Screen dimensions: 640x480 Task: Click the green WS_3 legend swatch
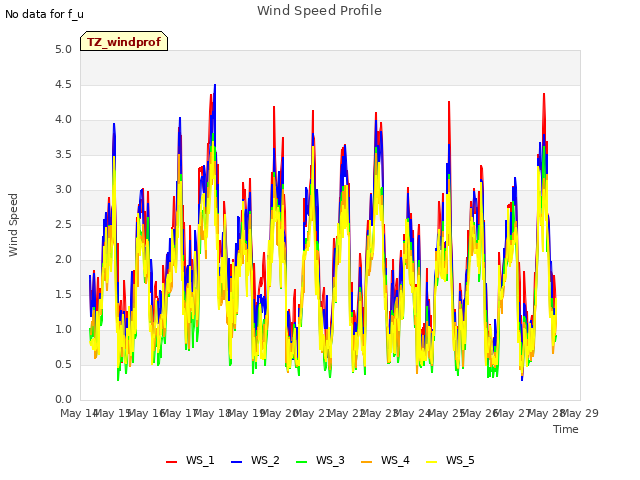coord(301,461)
